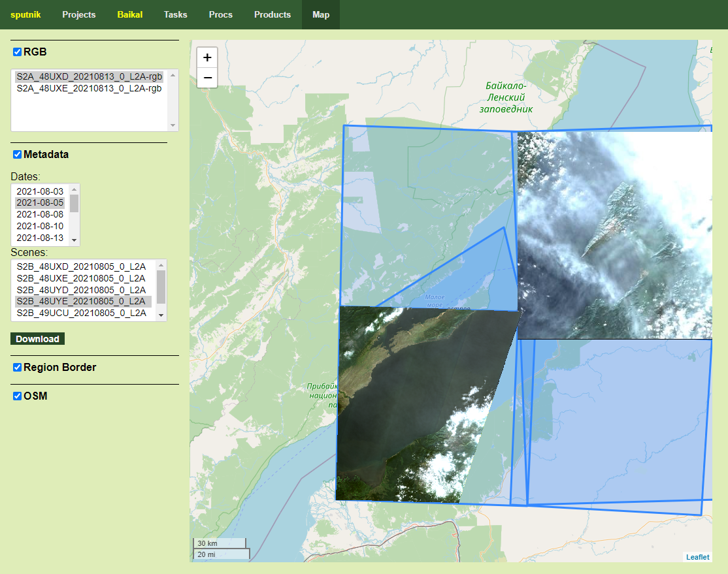The width and height of the screenshot is (728, 574).
Task: Select date 2021-08-13 in Dates list
Action: click(x=40, y=238)
